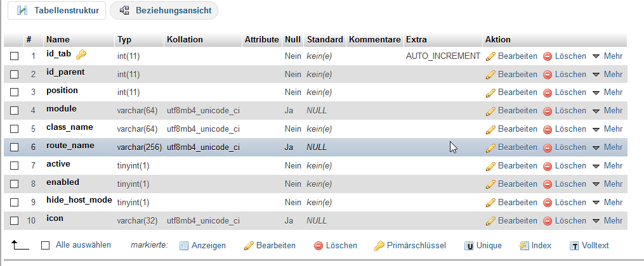
Task: Open the Mehr dropdown for hide_host_mode
Action: point(607,203)
